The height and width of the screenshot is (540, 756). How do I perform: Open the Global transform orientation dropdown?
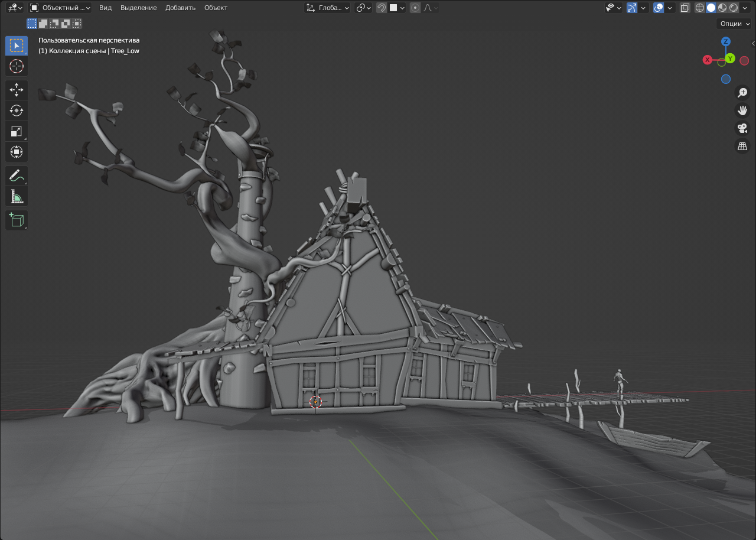328,8
